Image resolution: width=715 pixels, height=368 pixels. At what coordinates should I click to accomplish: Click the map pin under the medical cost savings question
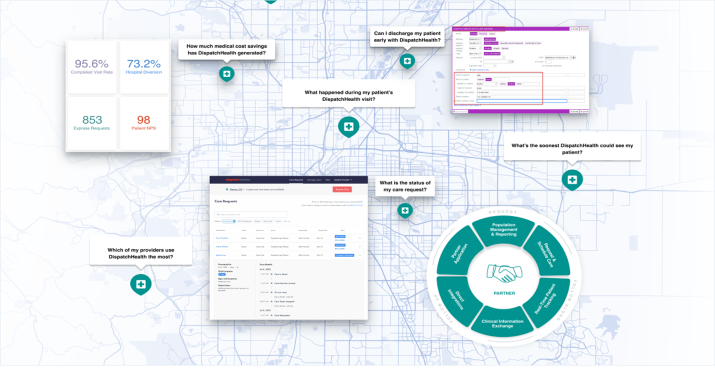(227, 73)
